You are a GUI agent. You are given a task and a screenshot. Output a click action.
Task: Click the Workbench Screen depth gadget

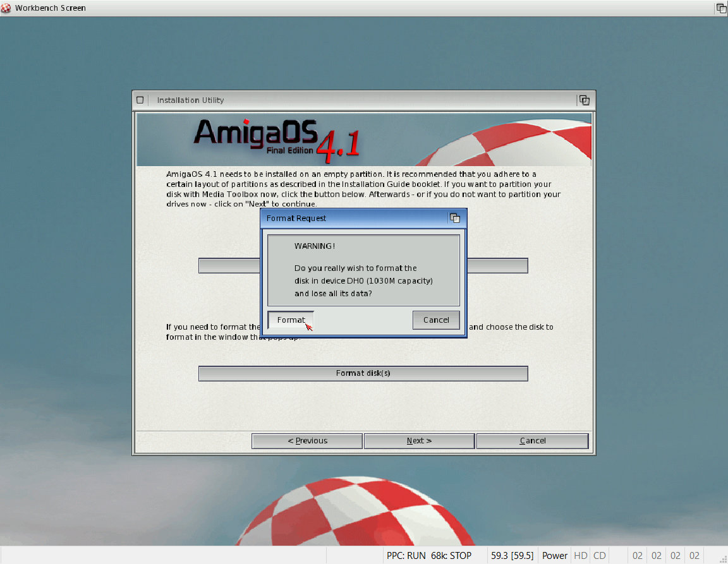[722, 8]
